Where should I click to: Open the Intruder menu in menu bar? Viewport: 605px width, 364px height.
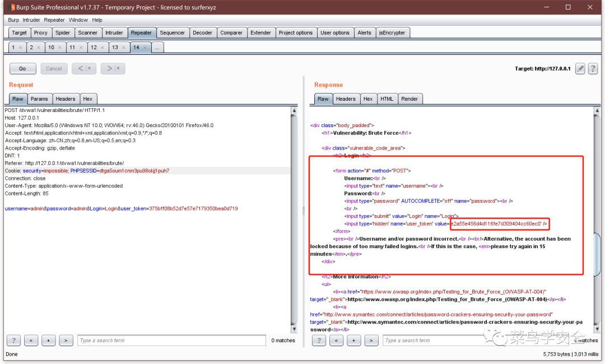[31, 20]
